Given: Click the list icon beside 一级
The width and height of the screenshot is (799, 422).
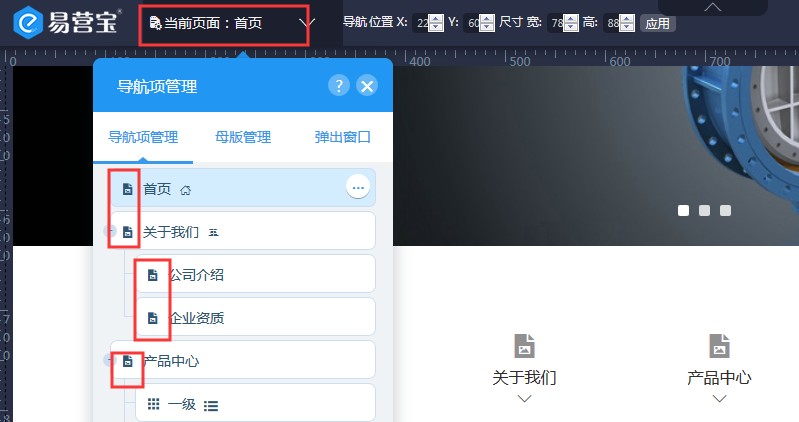Looking at the screenshot, I should 211,406.
